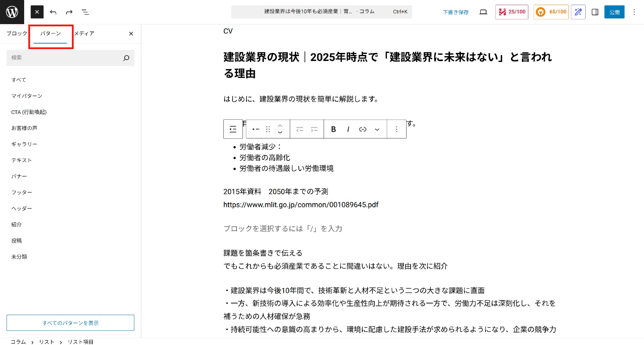Click すべてのパターンを表示 button
The height and width of the screenshot is (345, 644).
point(70,323)
